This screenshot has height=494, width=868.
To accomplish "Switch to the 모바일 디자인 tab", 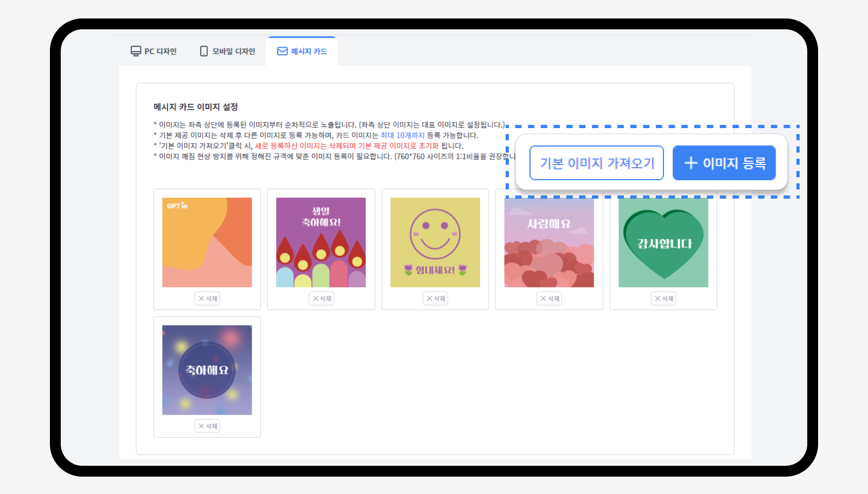I will point(227,52).
